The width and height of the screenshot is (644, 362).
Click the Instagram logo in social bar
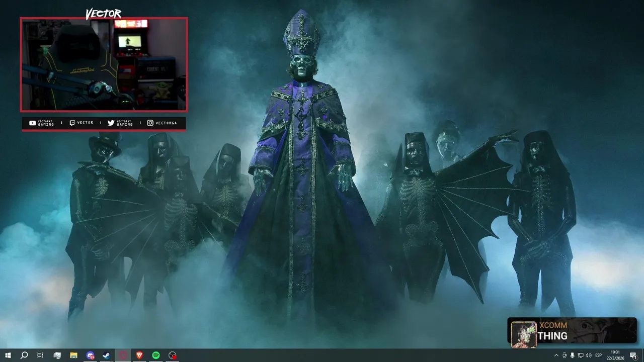(x=150, y=123)
